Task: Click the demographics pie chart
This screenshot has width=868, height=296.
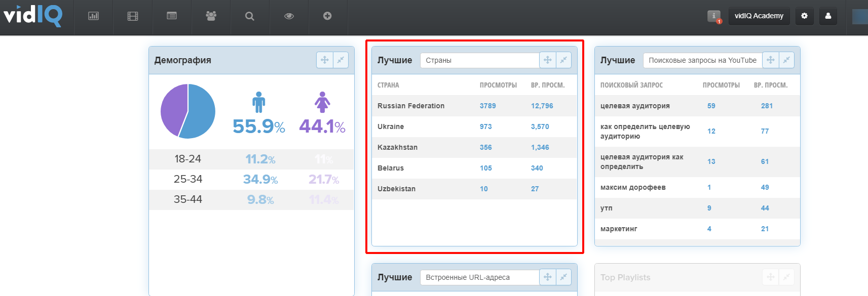Action: tap(188, 111)
